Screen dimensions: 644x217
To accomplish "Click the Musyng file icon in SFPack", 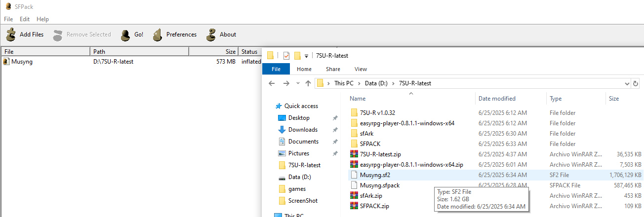I will click(x=6, y=62).
